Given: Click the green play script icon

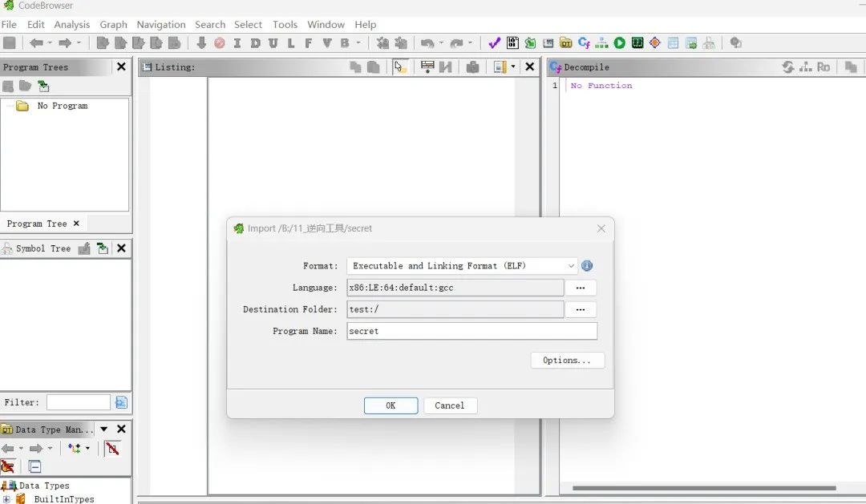Looking at the screenshot, I should [x=620, y=43].
